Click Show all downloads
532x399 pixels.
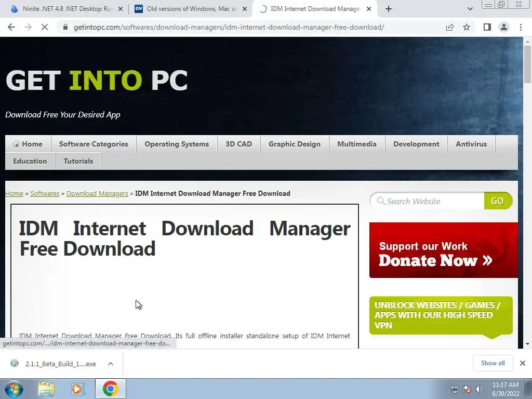(x=493, y=363)
